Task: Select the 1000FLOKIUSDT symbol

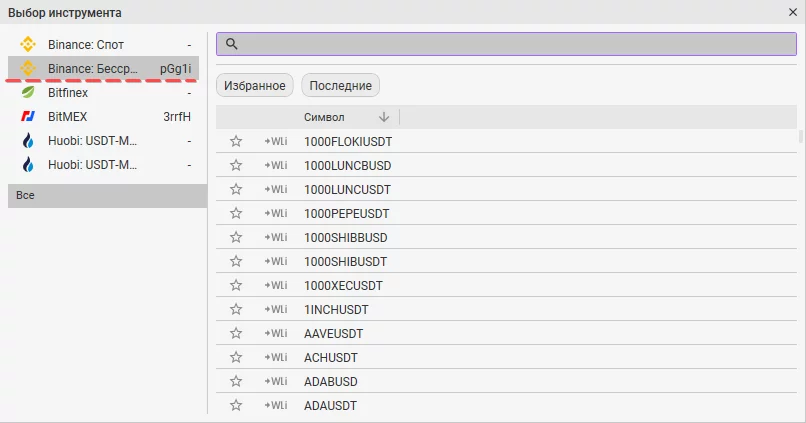Action: click(x=348, y=141)
